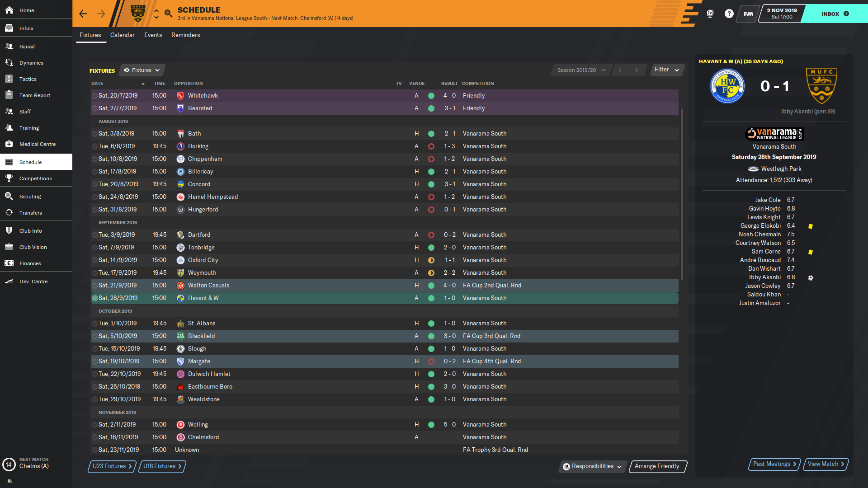Expand the Season 2019/20 dropdown
868x488 pixels.
pyautogui.click(x=581, y=70)
